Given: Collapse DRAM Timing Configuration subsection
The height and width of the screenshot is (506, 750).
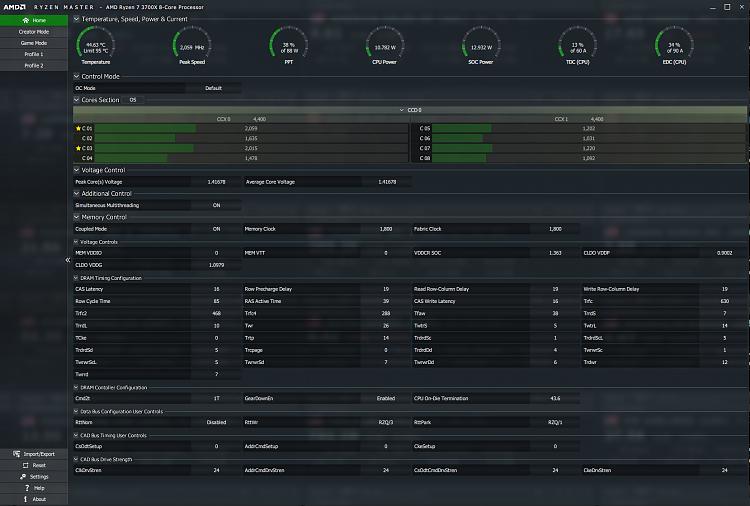Looking at the screenshot, I should pos(76,278).
